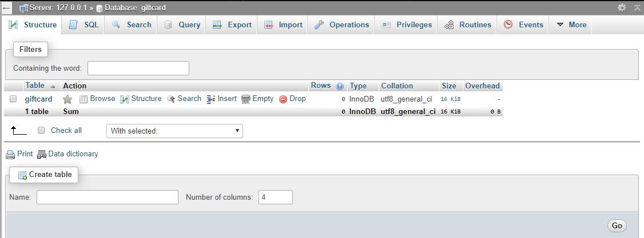Open the Privileges tab

[x=407, y=25]
